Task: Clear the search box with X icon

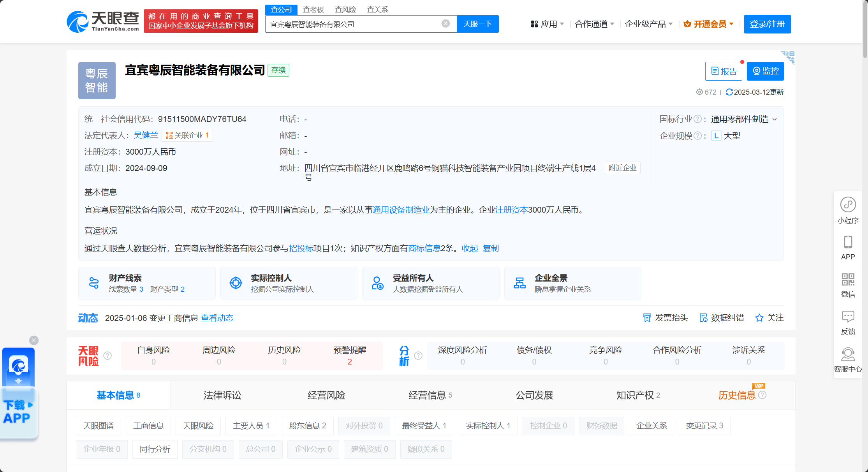Action: (x=445, y=24)
